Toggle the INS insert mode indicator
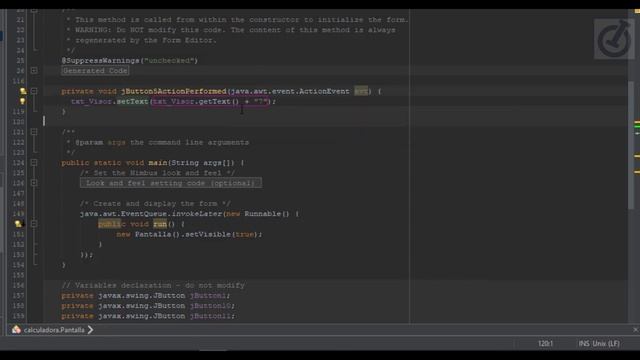The width and height of the screenshot is (640, 360). coord(584,344)
